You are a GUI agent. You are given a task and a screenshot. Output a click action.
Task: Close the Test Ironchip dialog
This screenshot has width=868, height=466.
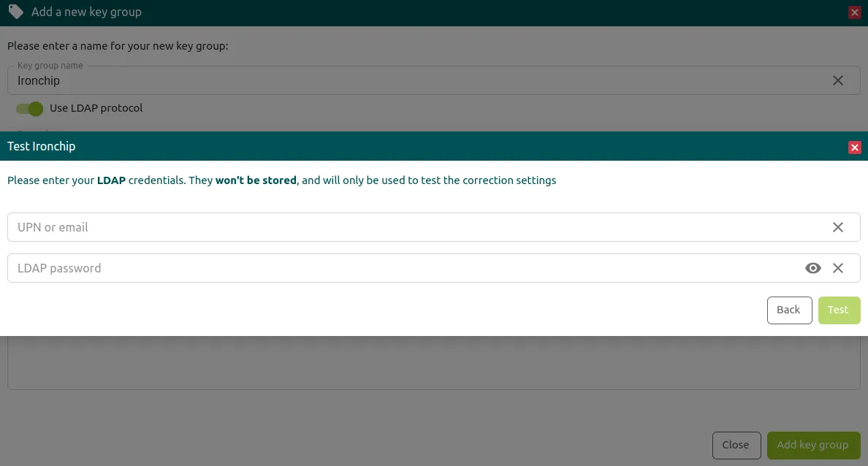(854, 148)
